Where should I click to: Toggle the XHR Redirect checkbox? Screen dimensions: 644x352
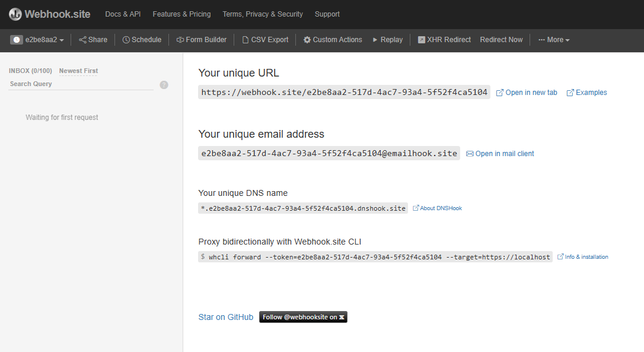click(x=422, y=40)
